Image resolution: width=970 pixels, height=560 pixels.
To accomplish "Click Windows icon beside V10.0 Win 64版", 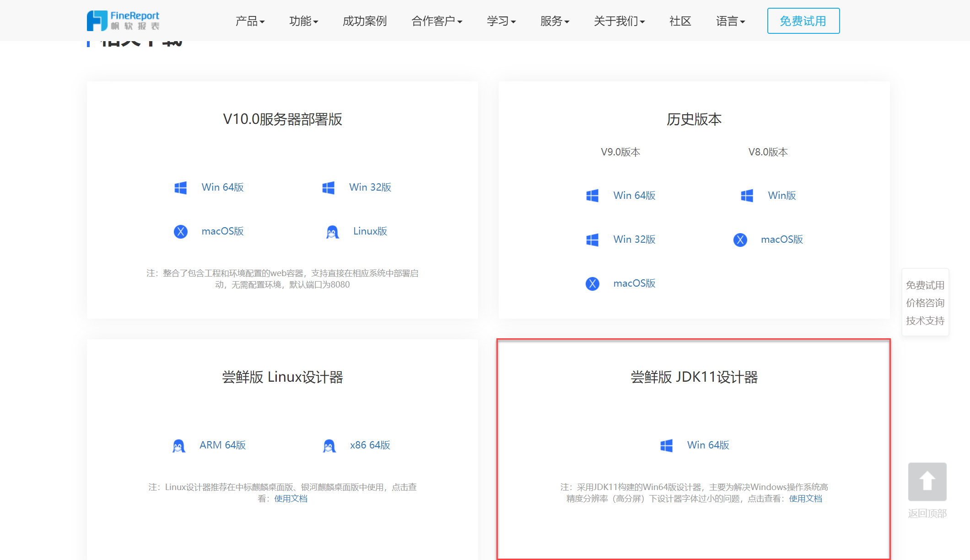I will click(180, 187).
